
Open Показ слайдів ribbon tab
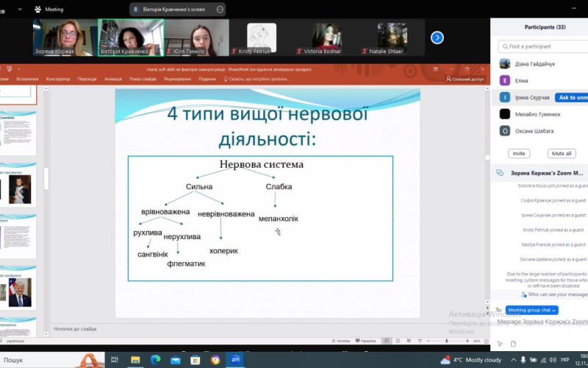pos(143,79)
